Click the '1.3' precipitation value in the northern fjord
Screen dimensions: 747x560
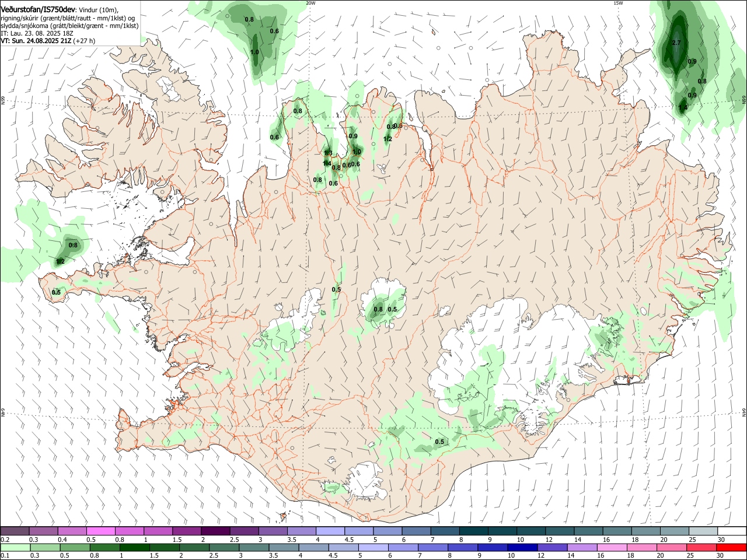[x=328, y=153]
